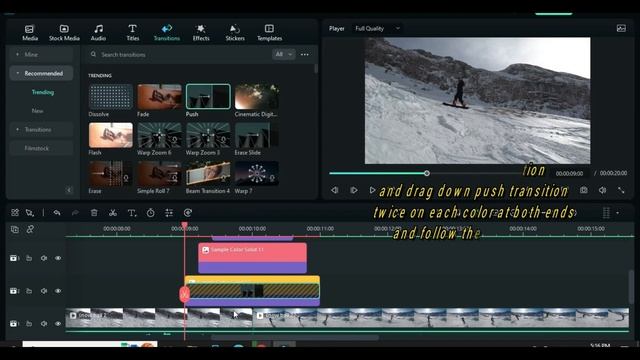Image resolution: width=640 pixels, height=360 pixels.
Task: Enter fullscreen preview mode
Action: tap(621, 190)
